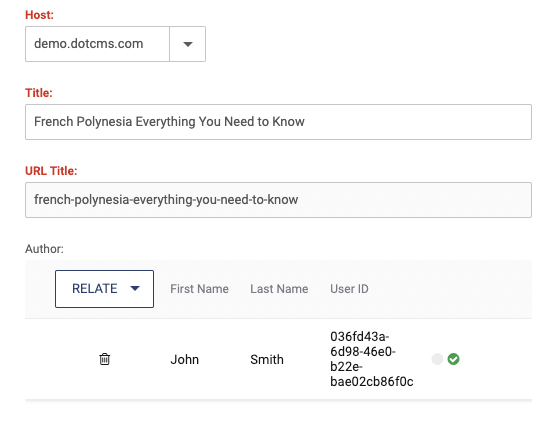The image size is (548, 428).
Task: Click the Host field label
Action: tap(39, 15)
